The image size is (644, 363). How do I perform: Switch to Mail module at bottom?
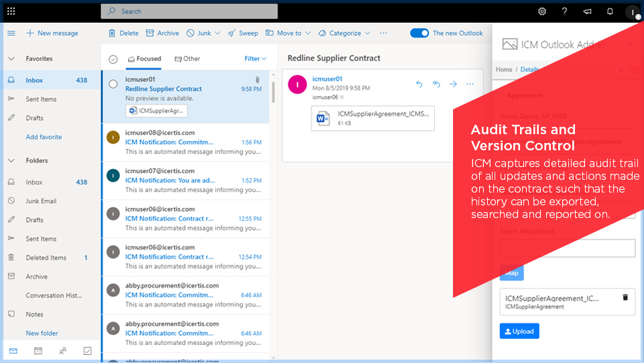(13, 351)
